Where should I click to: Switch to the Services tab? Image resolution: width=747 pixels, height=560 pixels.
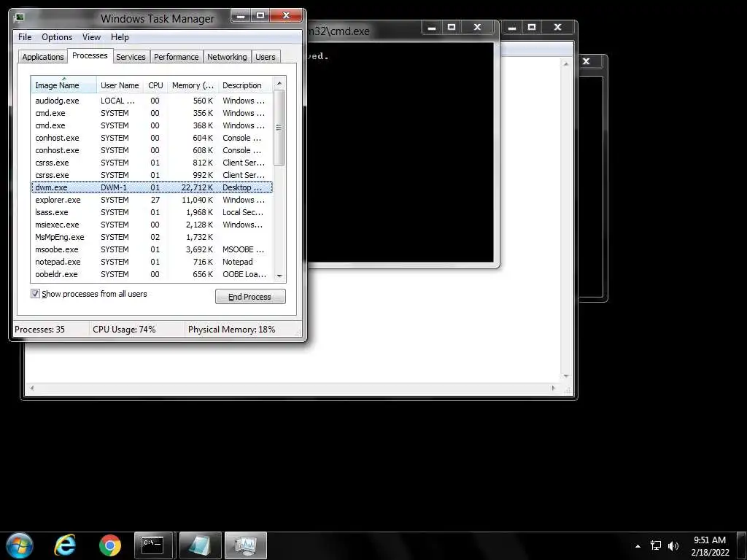(131, 57)
